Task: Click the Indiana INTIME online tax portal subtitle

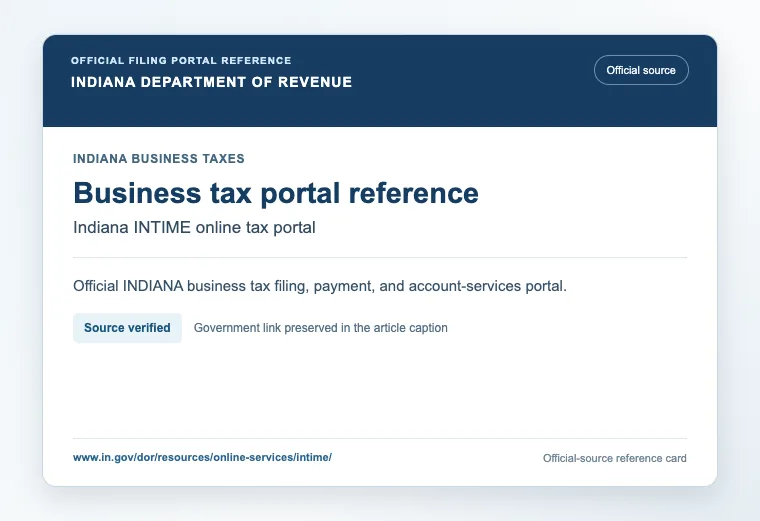Action: pos(194,227)
